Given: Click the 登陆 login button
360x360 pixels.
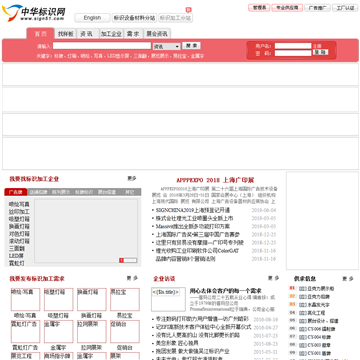Looking at the screenshot, I should point(320,53).
